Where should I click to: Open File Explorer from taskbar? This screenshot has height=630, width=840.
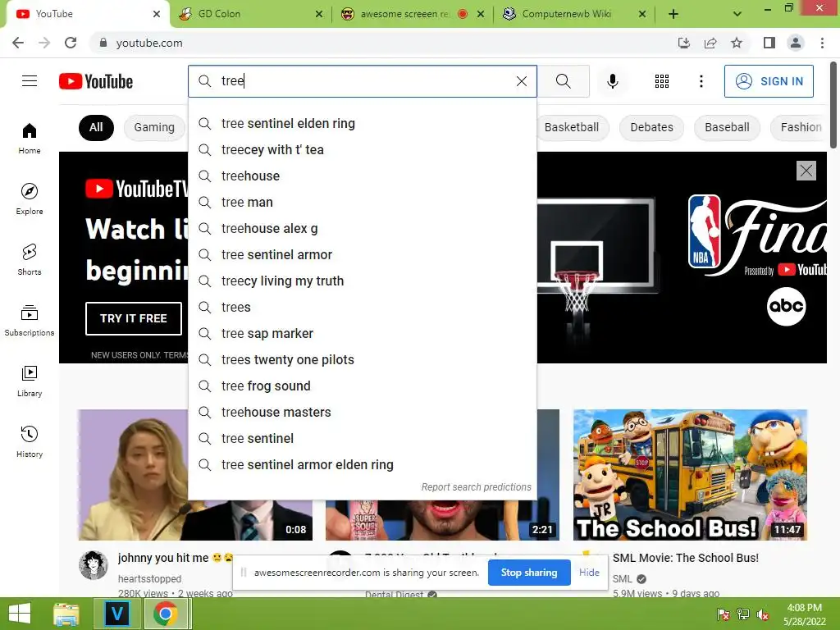(x=66, y=614)
